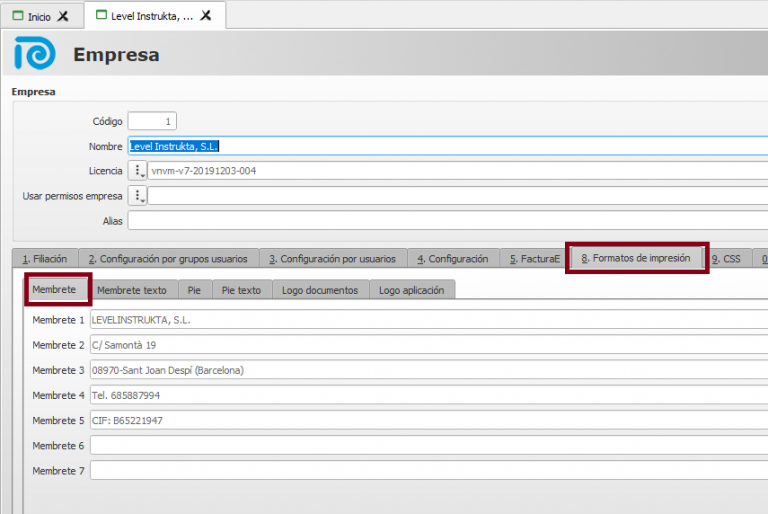This screenshot has width=768, height=514.
Task: Open the 1. Filiación tab
Action: click(44, 259)
